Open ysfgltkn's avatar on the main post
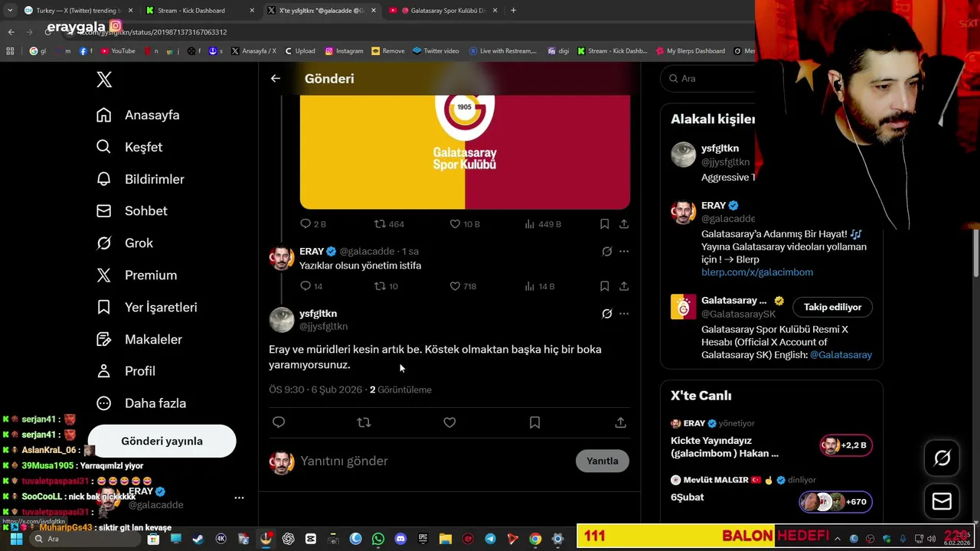 (282, 320)
